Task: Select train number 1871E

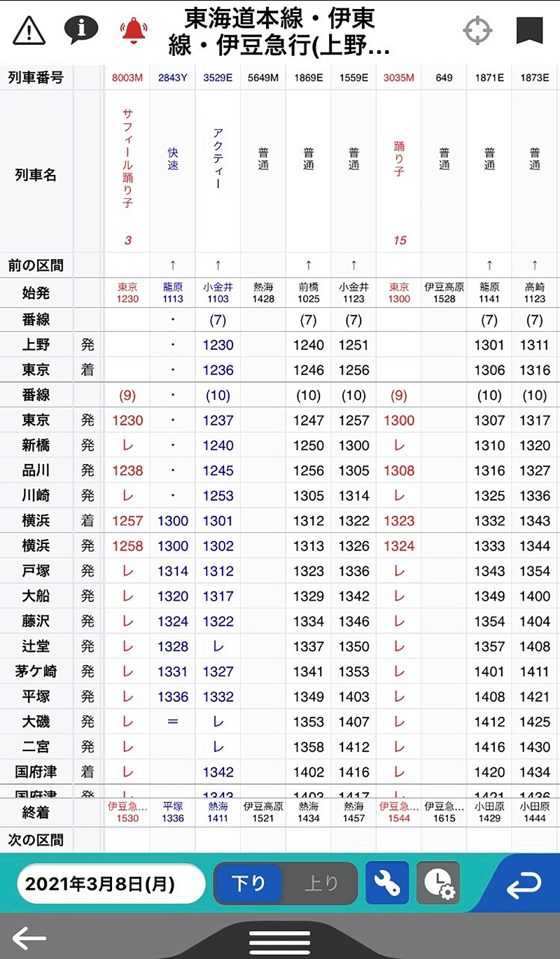Action: pyautogui.click(x=489, y=78)
